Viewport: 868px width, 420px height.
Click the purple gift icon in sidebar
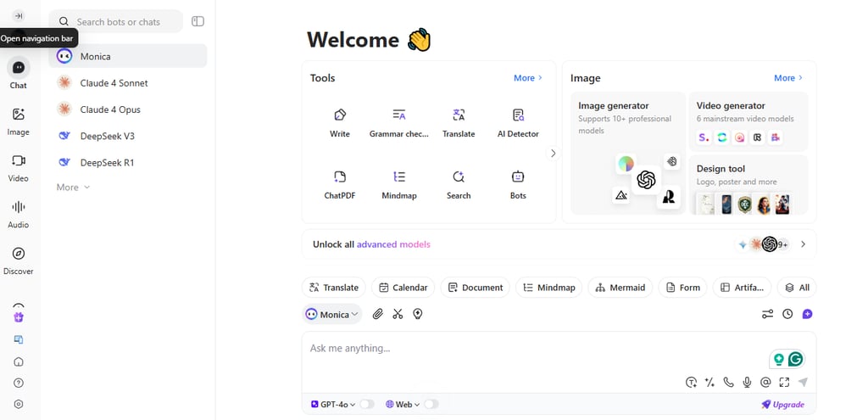(x=19, y=317)
